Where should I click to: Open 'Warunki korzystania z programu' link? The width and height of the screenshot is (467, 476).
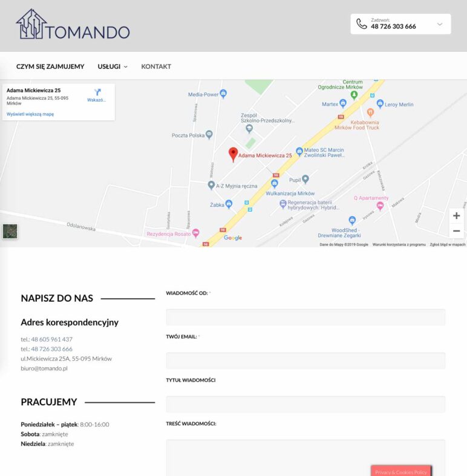[399, 244]
